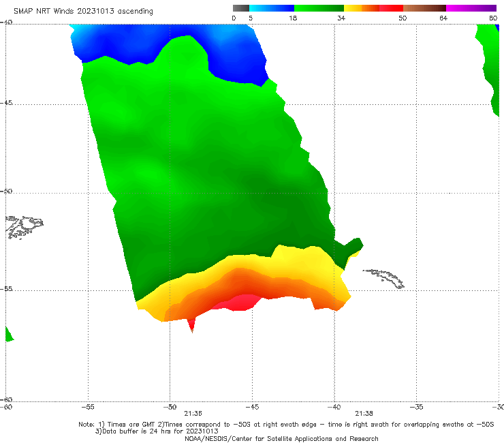Click the longitude axis label '-40'

(334, 407)
